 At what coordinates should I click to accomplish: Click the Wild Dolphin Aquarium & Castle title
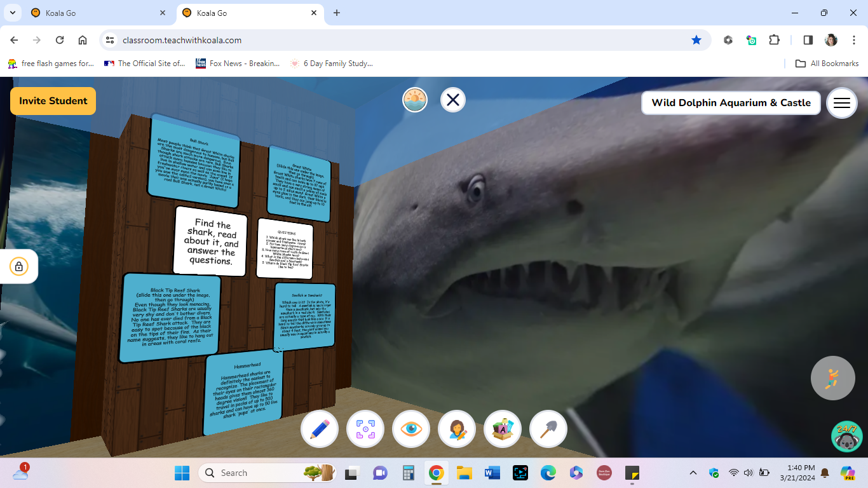coord(731,102)
